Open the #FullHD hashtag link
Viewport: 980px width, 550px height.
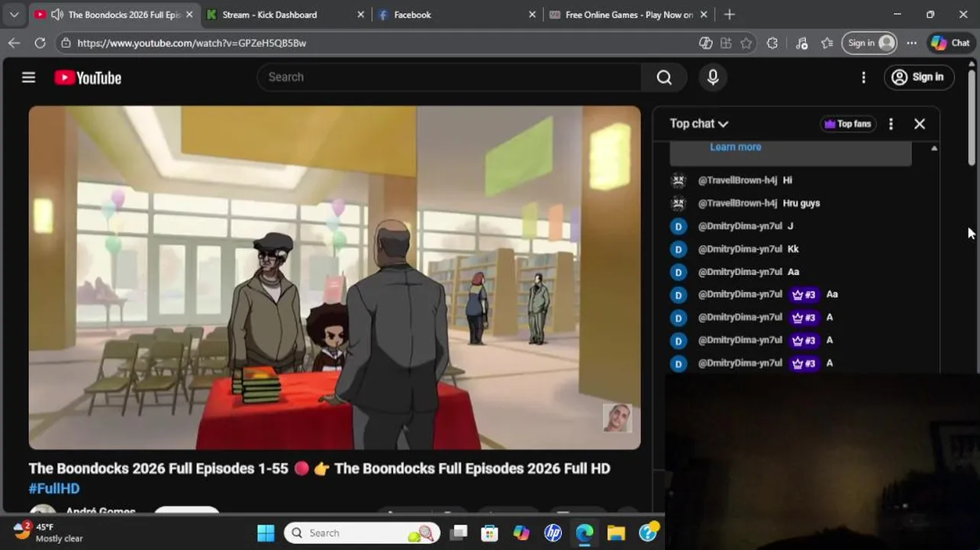click(x=54, y=489)
